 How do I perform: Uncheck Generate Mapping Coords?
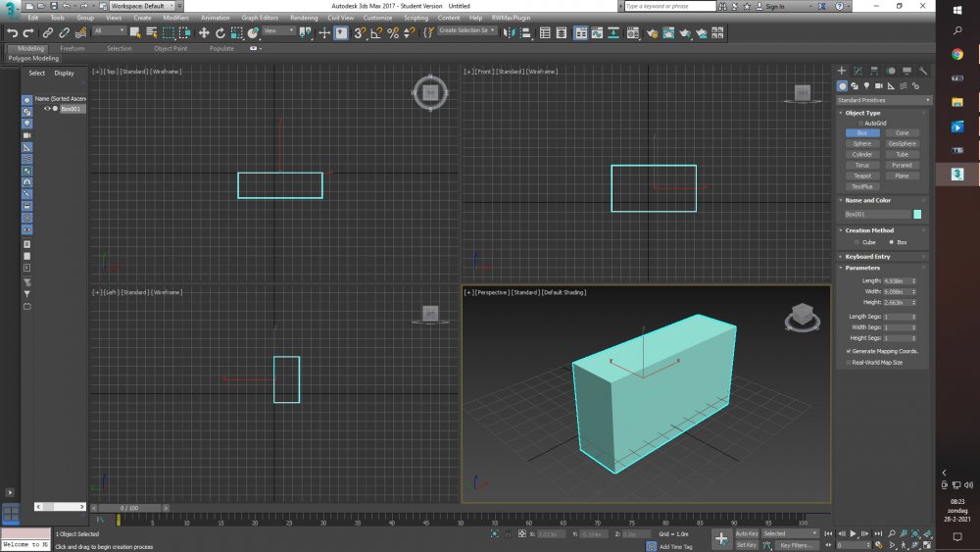(849, 351)
